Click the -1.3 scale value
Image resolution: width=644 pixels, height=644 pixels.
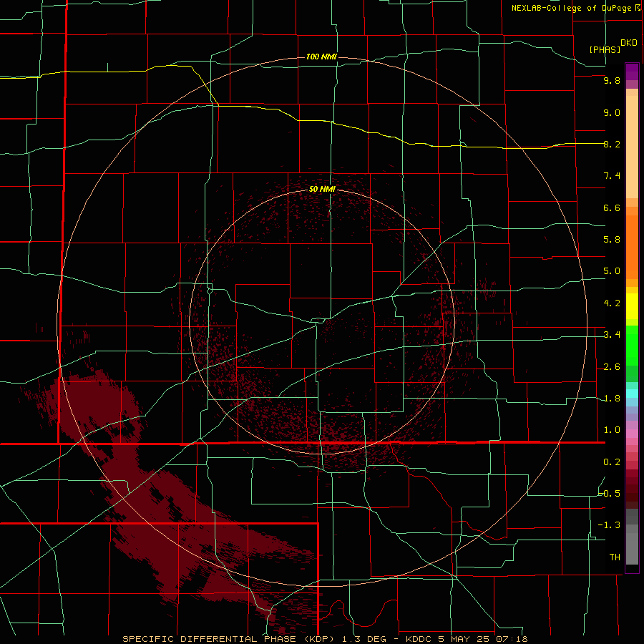(x=610, y=525)
